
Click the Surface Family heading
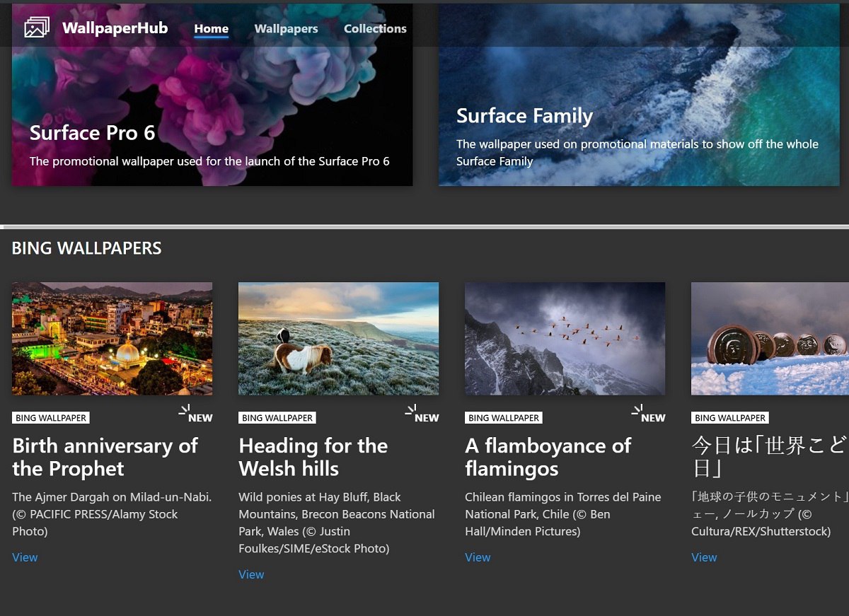tap(525, 116)
